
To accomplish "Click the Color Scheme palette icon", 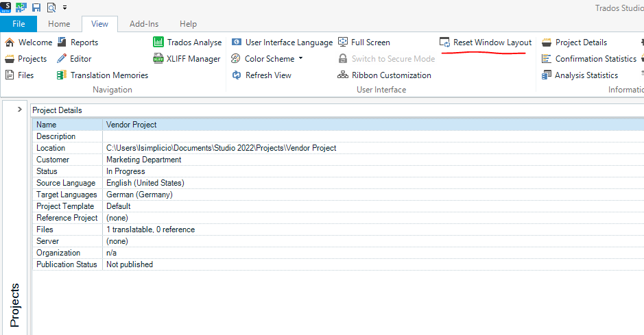I will click(x=236, y=59).
